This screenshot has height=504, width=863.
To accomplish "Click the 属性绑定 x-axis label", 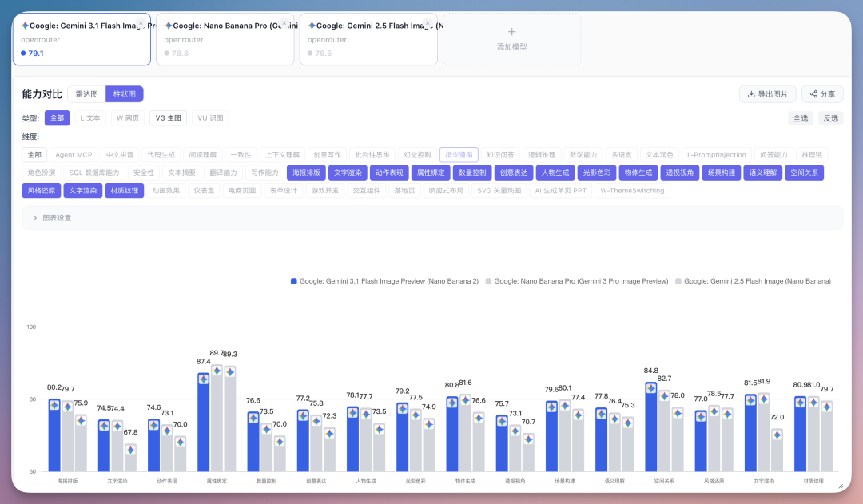I will [217, 481].
